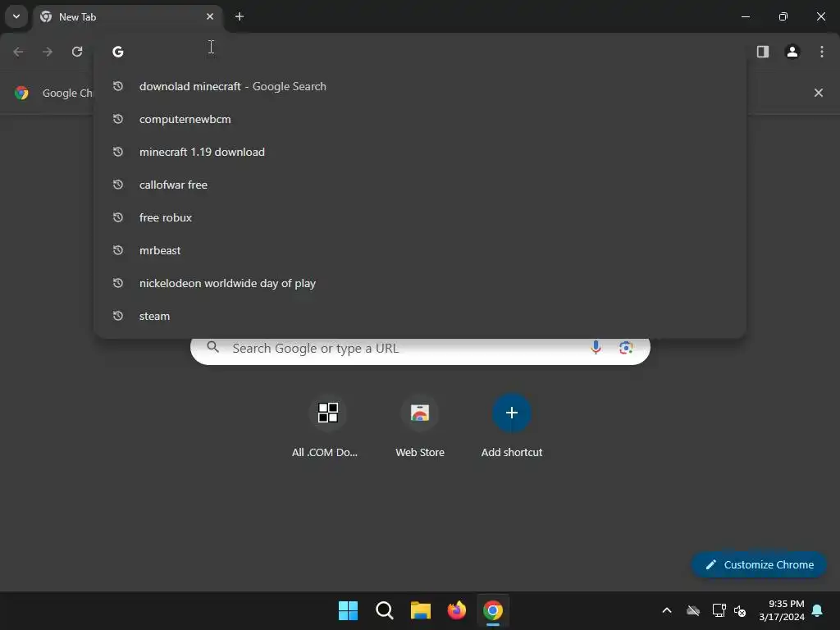This screenshot has height=630, width=840.
Task: Open a new tab with plus button
Action: (x=240, y=16)
